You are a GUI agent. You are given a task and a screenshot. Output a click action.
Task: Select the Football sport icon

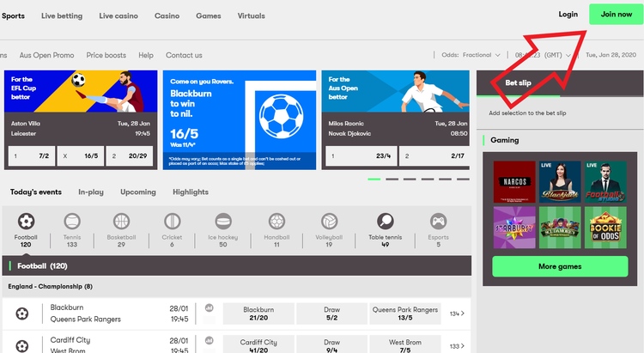(x=26, y=222)
